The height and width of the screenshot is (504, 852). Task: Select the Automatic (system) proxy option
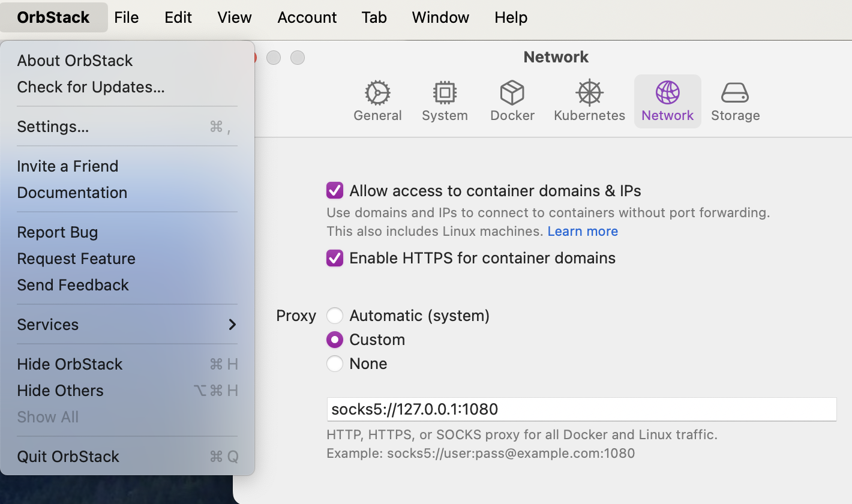tap(335, 316)
